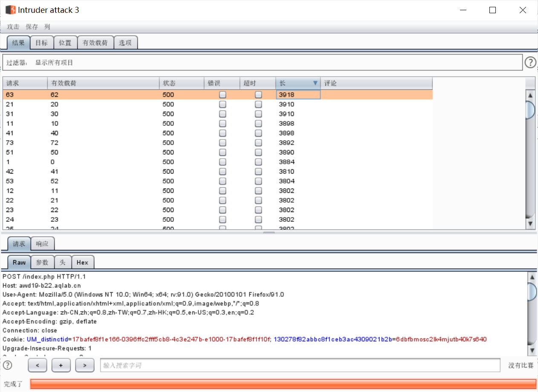Toggle 超时 checkbox for request 73
This screenshot has height=392, width=538.
[x=258, y=143]
